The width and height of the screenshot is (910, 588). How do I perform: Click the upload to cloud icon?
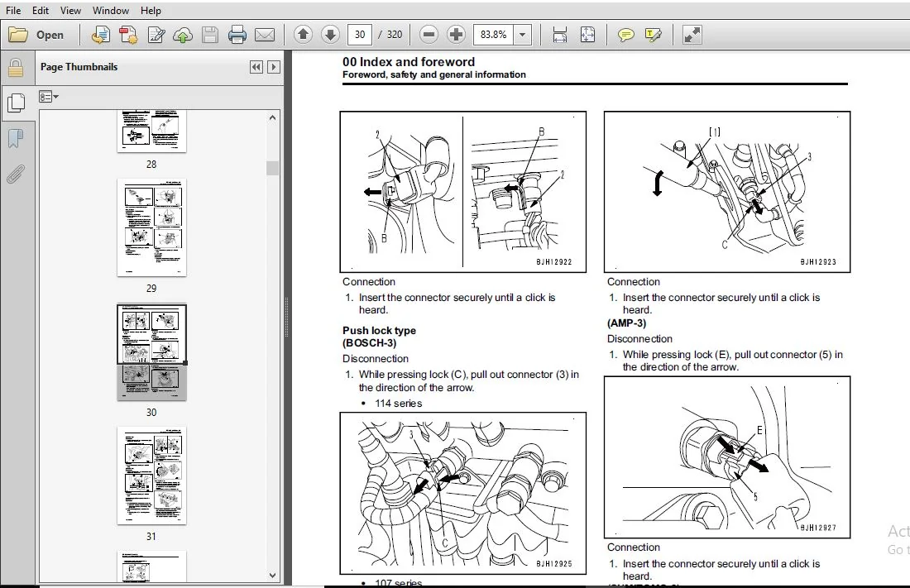(183, 35)
